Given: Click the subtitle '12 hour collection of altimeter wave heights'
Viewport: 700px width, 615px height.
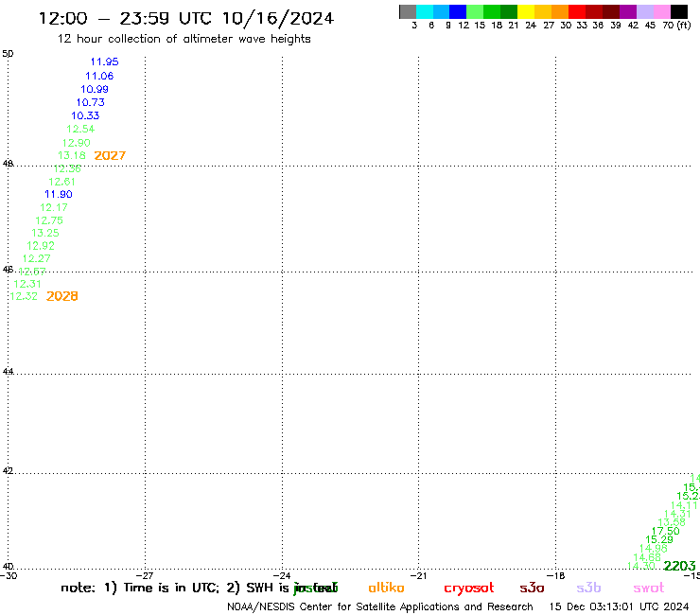Looking at the screenshot, I should tap(184, 40).
